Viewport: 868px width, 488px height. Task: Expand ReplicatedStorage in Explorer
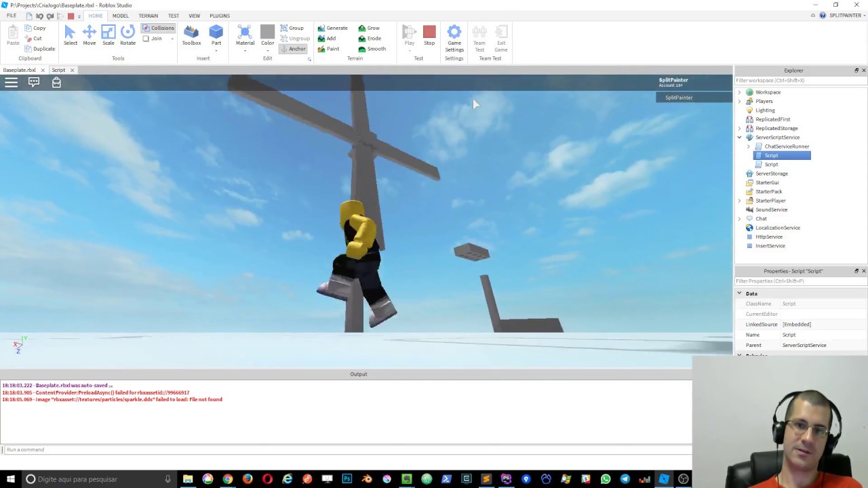[740, 128]
